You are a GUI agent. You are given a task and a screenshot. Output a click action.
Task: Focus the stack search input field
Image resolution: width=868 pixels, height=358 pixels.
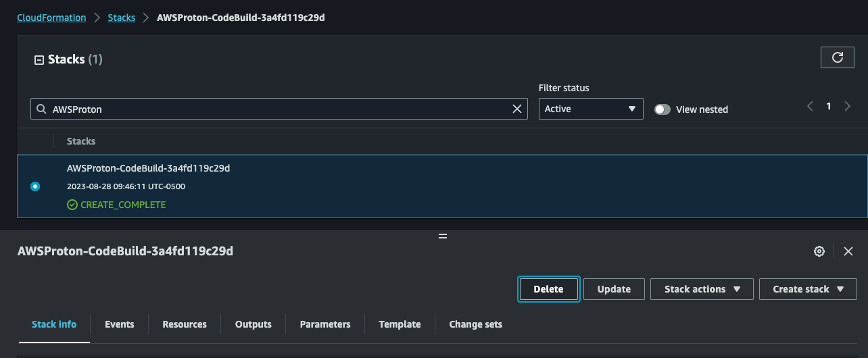pyautogui.click(x=279, y=109)
